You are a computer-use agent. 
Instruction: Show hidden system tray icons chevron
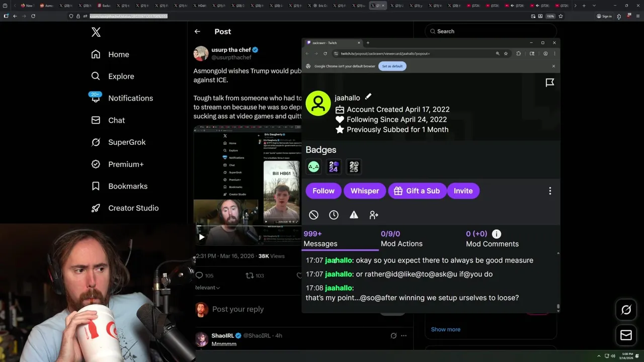tap(599, 356)
